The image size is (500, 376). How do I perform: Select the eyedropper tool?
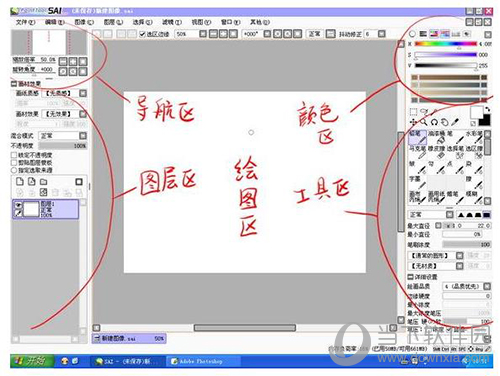tap(455, 122)
